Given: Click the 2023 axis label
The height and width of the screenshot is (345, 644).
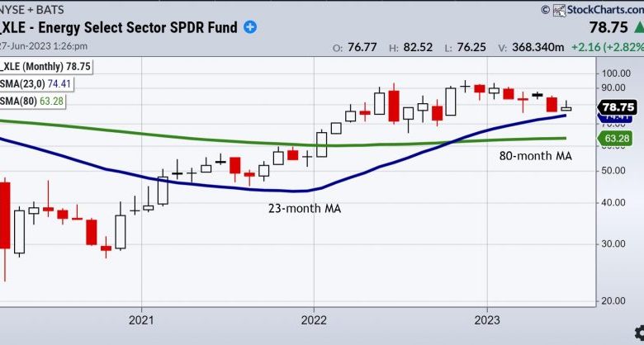Looking at the screenshot, I should click(487, 320).
